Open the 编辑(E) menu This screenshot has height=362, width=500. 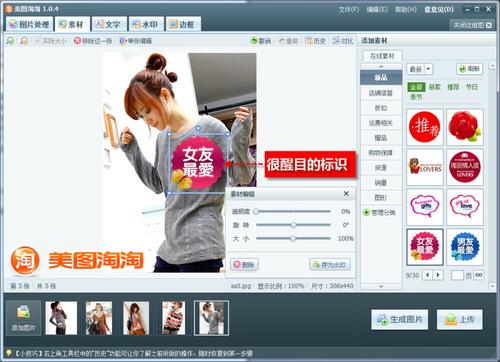click(x=377, y=9)
